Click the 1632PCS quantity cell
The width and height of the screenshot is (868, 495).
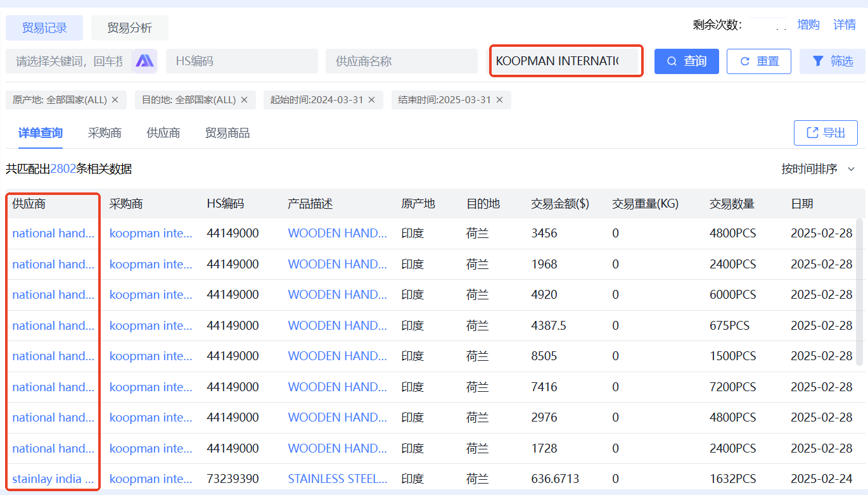pyautogui.click(x=733, y=479)
